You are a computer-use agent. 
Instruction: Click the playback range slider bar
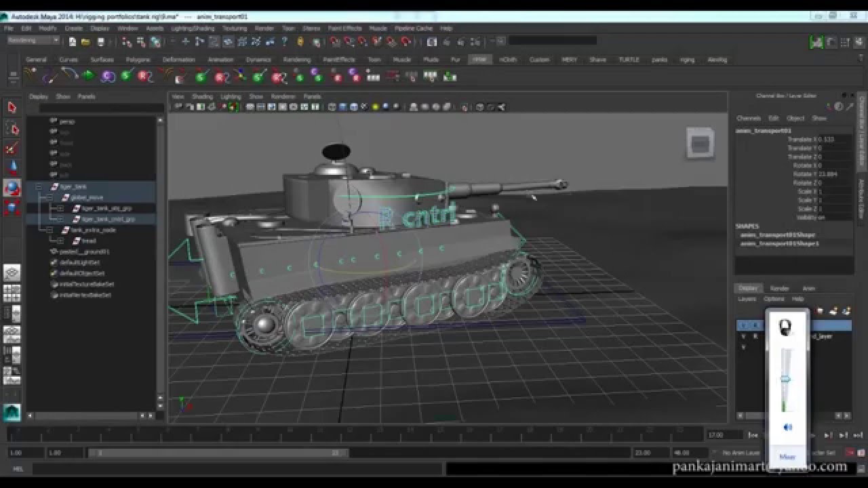tap(218, 453)
